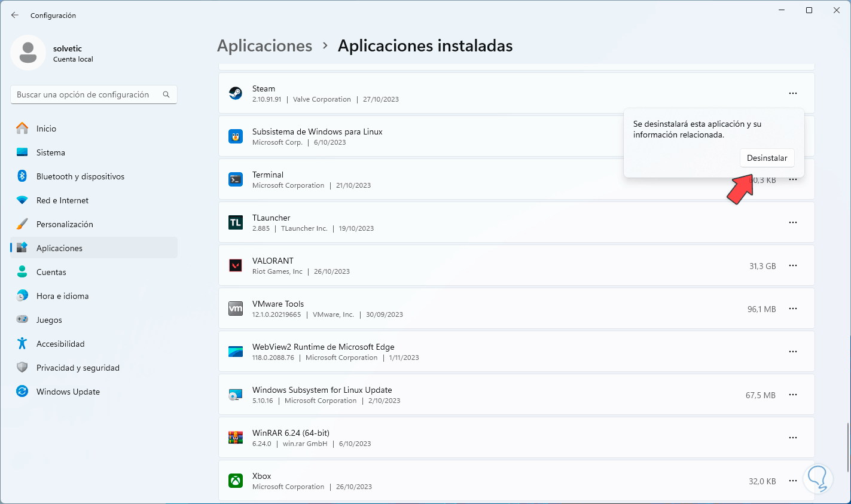
Task: Select the WebView2 Runtime de Microsoft Edge name
Action: pyautogui.click(x=324, y=347)
